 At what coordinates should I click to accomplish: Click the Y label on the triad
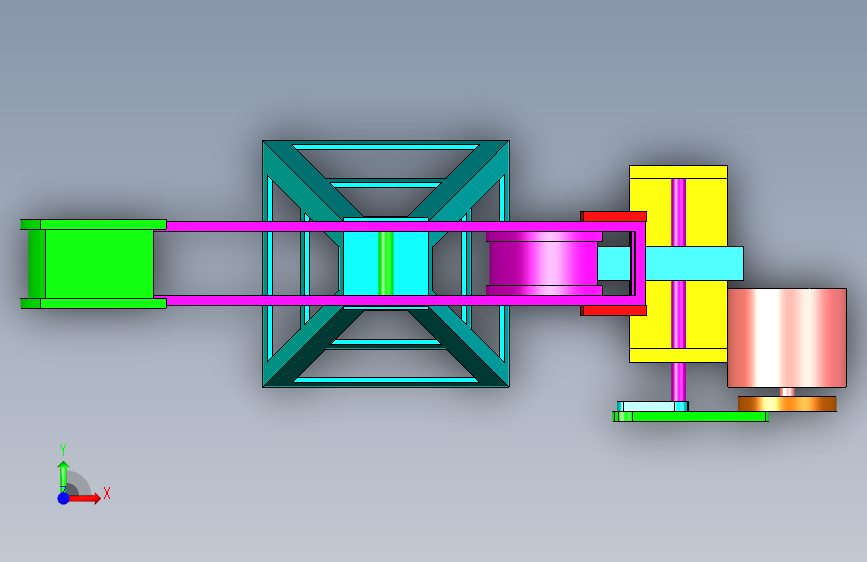pos(63,450)
